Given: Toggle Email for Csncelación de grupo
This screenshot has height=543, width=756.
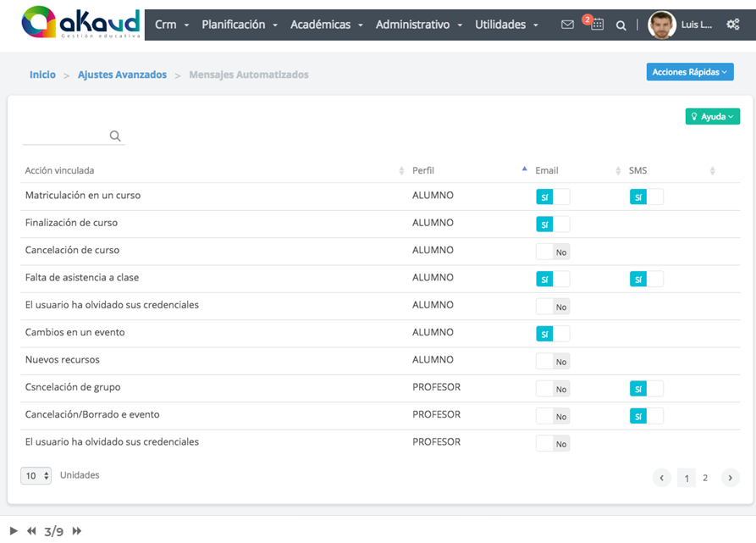Looking at the screenshot, I should 553,389.
